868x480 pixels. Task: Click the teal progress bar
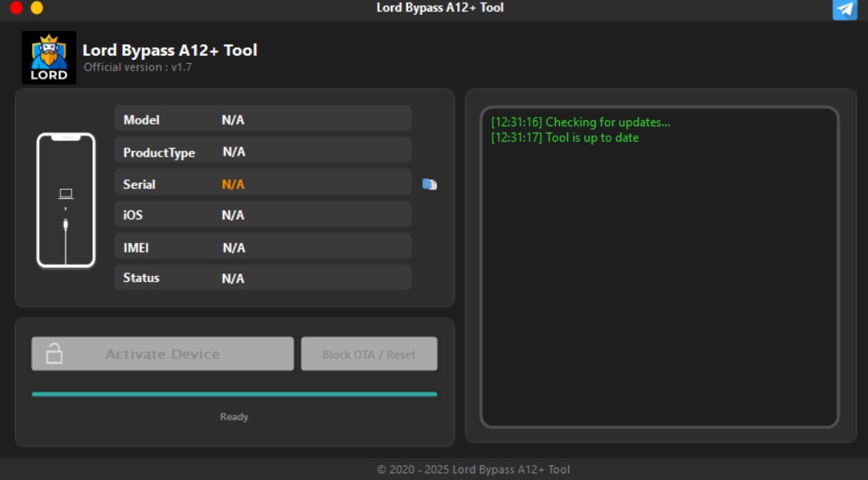234,394
